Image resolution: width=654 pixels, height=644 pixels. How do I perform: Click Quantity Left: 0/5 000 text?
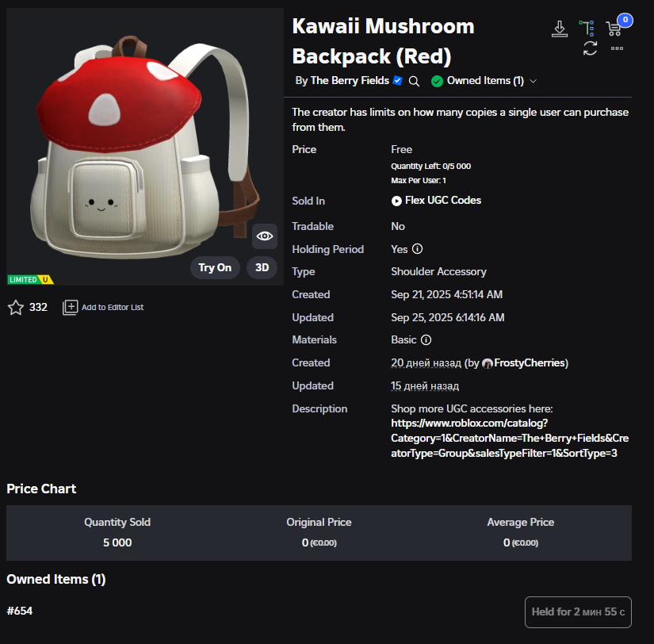431,166
